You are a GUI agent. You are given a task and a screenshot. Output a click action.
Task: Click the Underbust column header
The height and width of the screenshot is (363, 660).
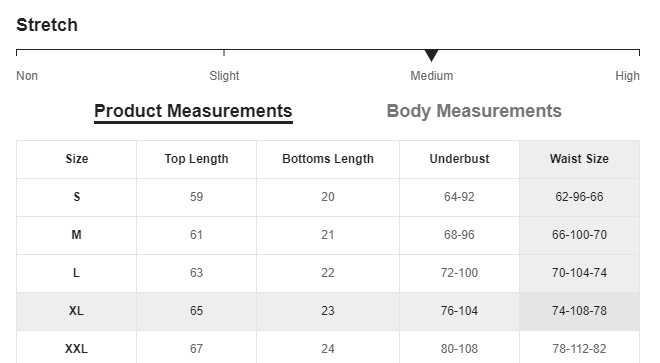(459, 159)
